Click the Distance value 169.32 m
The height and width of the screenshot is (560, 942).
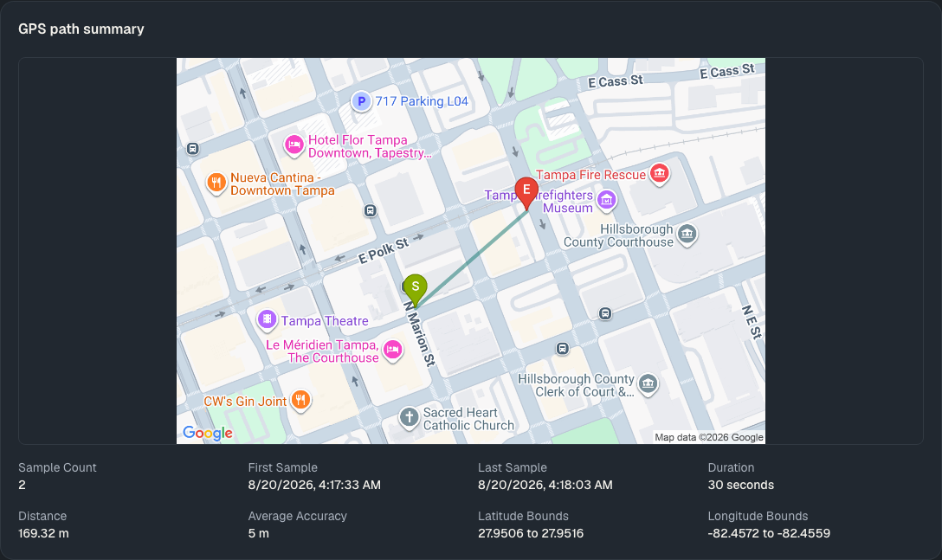point(43,533)
